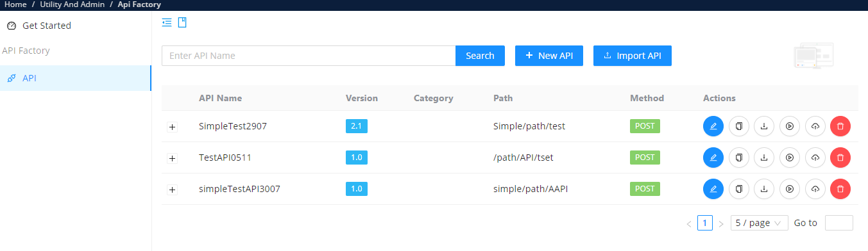The width and height of the screenshot is (868, 251).
Task: Go to next page arrow
Action: coord(721,223)
